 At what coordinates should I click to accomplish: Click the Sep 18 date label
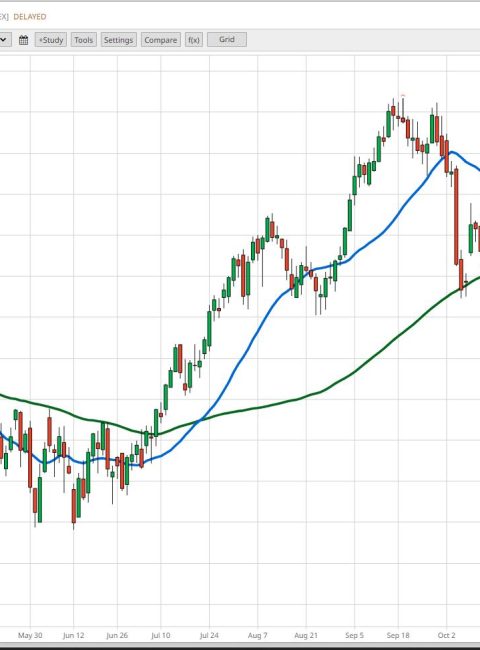pyautogui.click(x=398, y=635)
